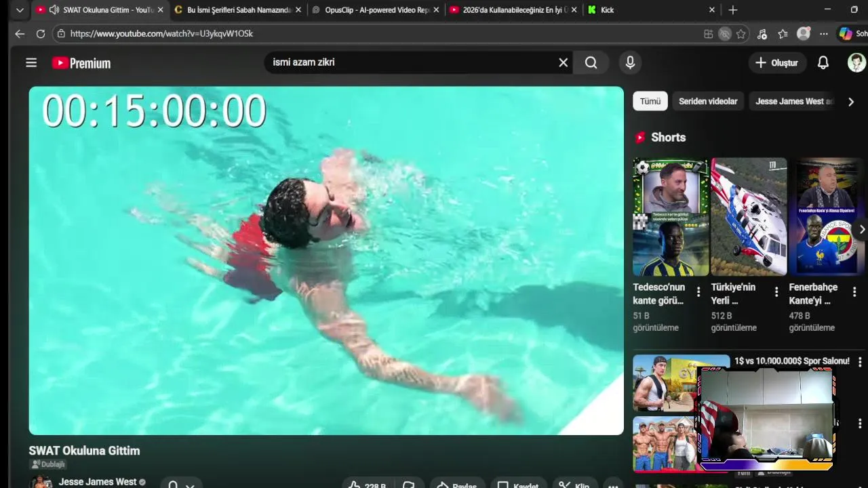Image resolution: width=868 pixels, height=488 pixels.
Task: Click the browser address bar URL
Action: point(161,34)
